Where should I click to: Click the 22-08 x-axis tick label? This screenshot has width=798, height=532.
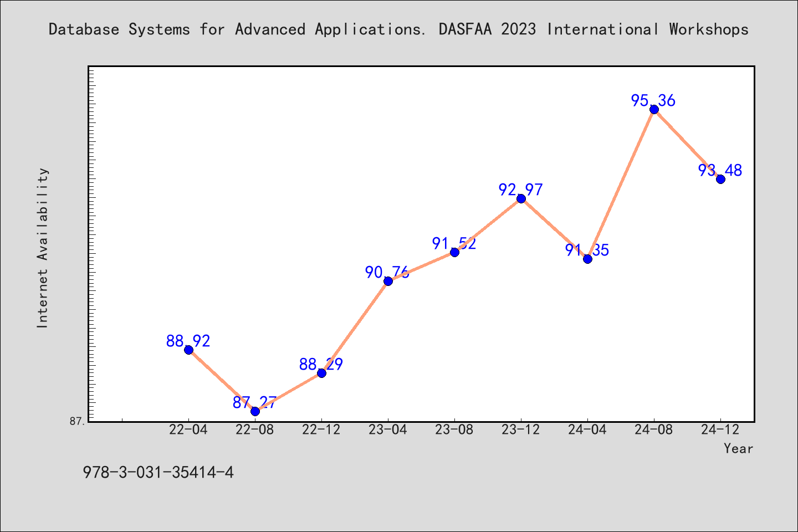[x=255, y=430]
